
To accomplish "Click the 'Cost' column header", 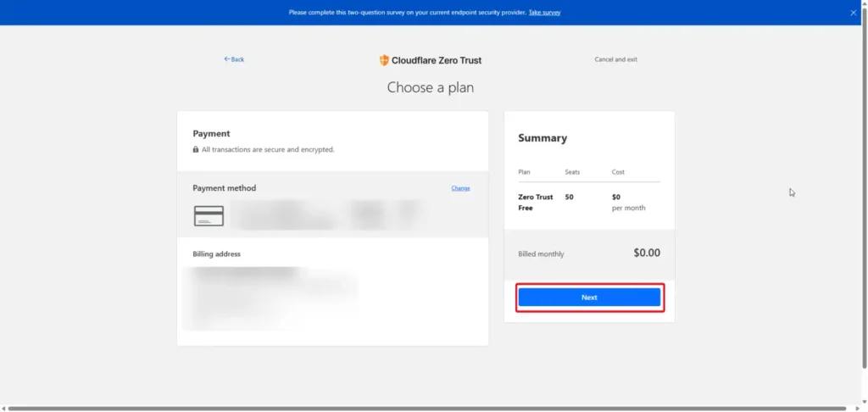I will pos(618,172).
